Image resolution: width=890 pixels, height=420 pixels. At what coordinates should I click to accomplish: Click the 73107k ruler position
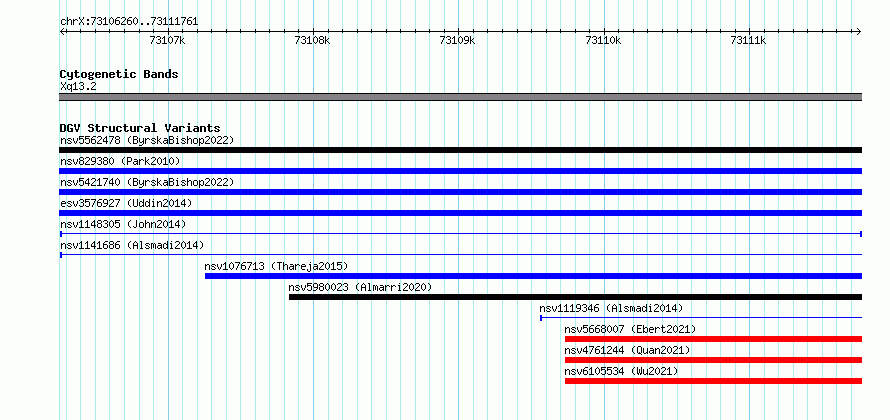(x=167, y=40)
